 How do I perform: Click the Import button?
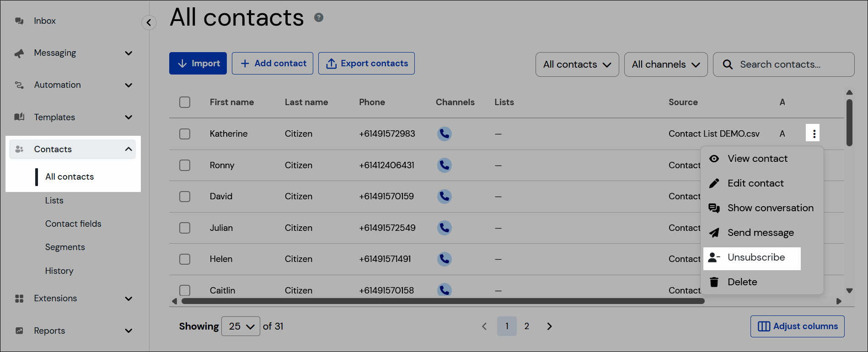coord(198,64)
